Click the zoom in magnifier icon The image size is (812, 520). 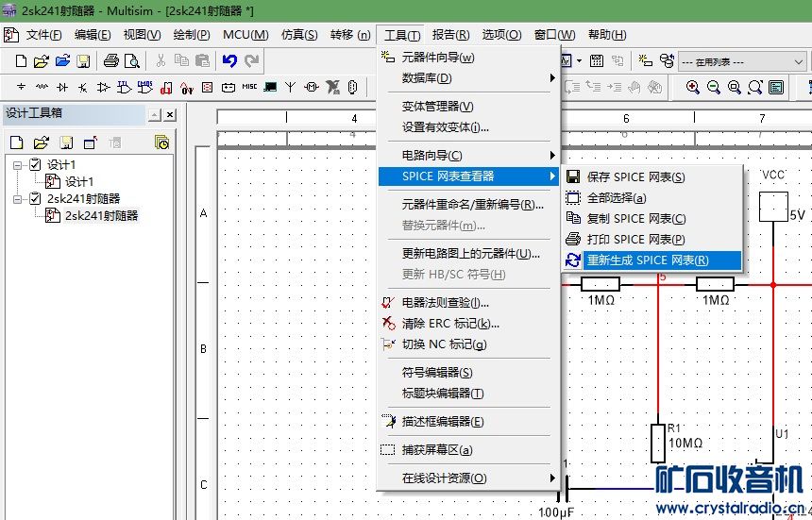coord(693,88)
